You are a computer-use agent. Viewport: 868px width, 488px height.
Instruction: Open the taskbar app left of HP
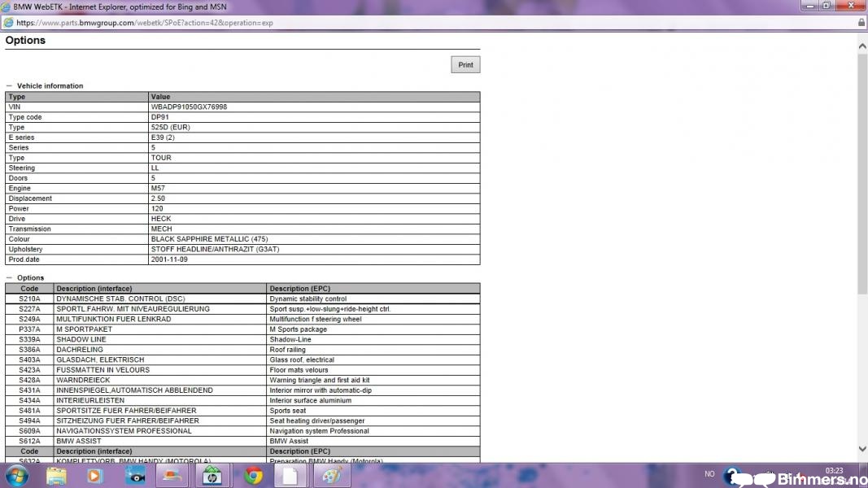pos(172,476)
